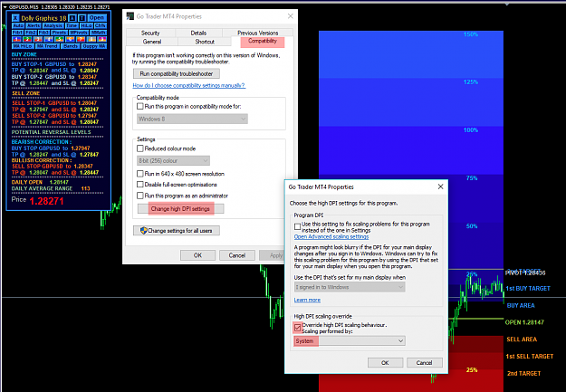Viewport: 566px width, 392px height.
Task: Toggle the Bands button
Action: click(71, 46)
